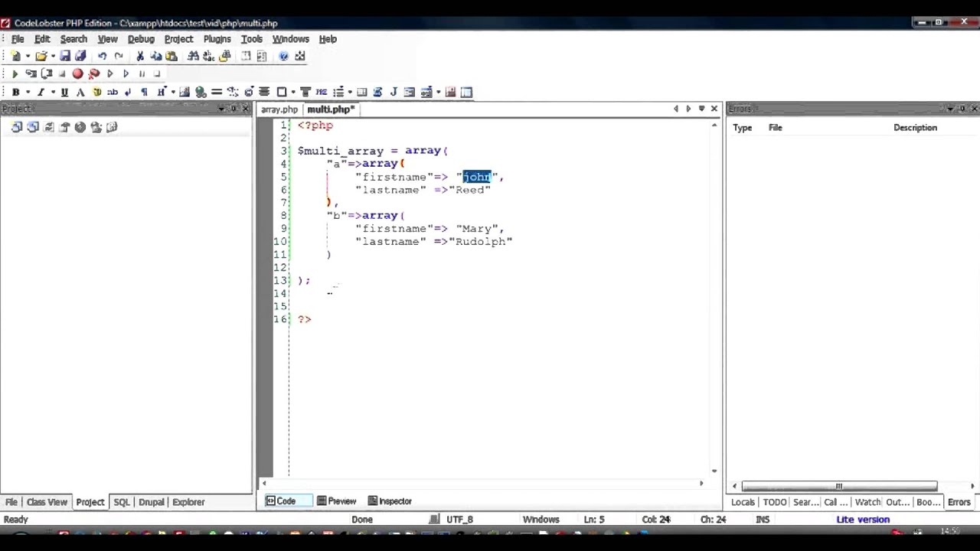The height and width of the screenshot is (551, 980).
Task: Open the Inspector view
Action: (x=390, y=501)
